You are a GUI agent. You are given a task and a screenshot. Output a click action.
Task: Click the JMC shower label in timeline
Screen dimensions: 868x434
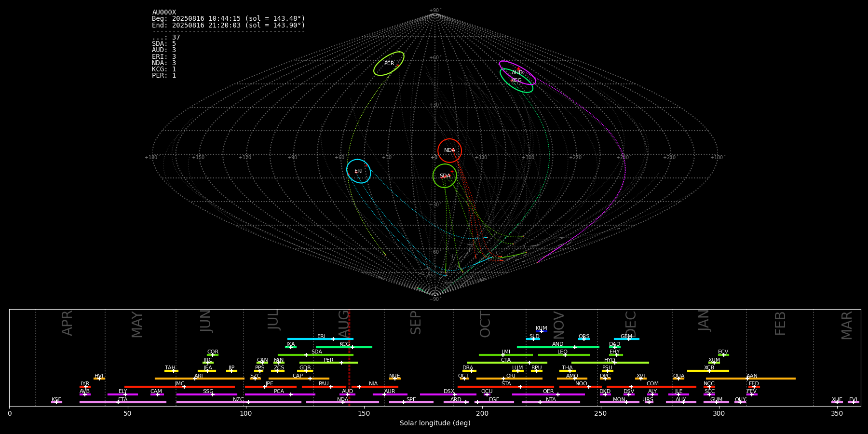(180, 384)
